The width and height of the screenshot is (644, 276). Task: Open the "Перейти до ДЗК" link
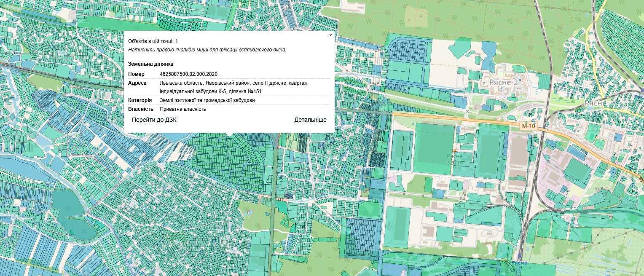click(154, 120)
